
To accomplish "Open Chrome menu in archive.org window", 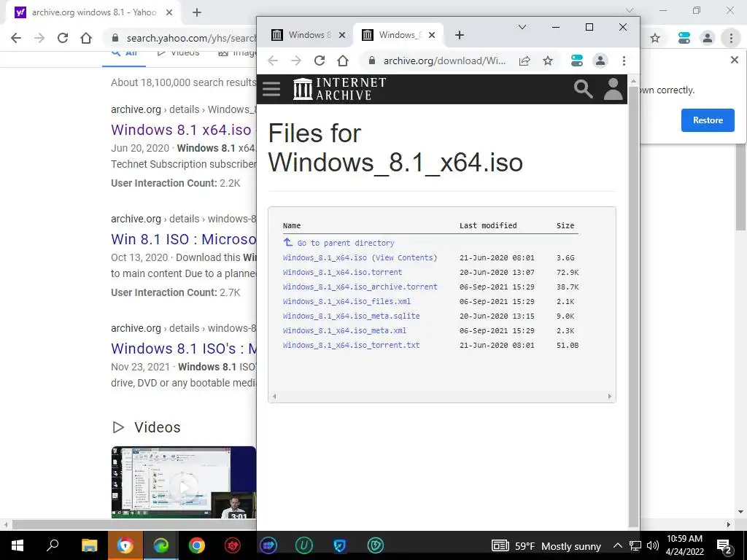I will 624,61.
